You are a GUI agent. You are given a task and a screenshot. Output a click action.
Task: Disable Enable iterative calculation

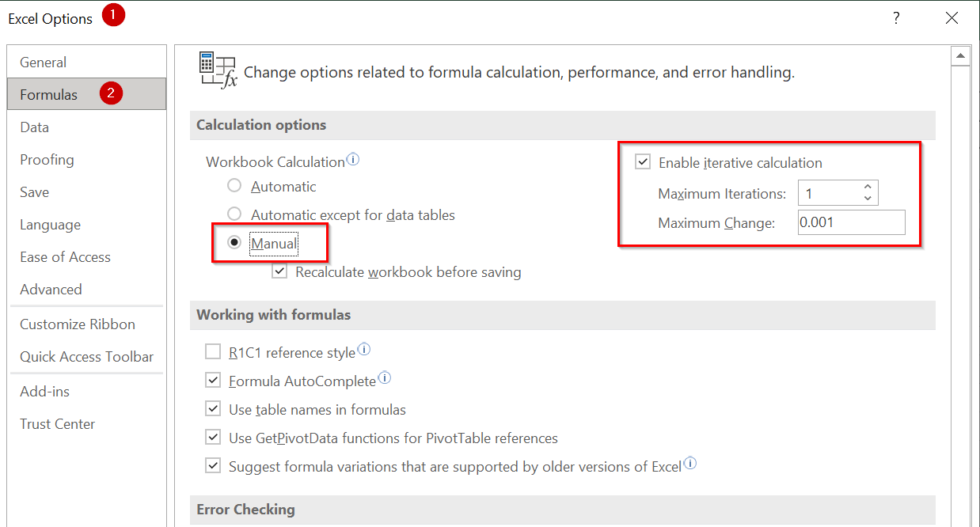642,162
